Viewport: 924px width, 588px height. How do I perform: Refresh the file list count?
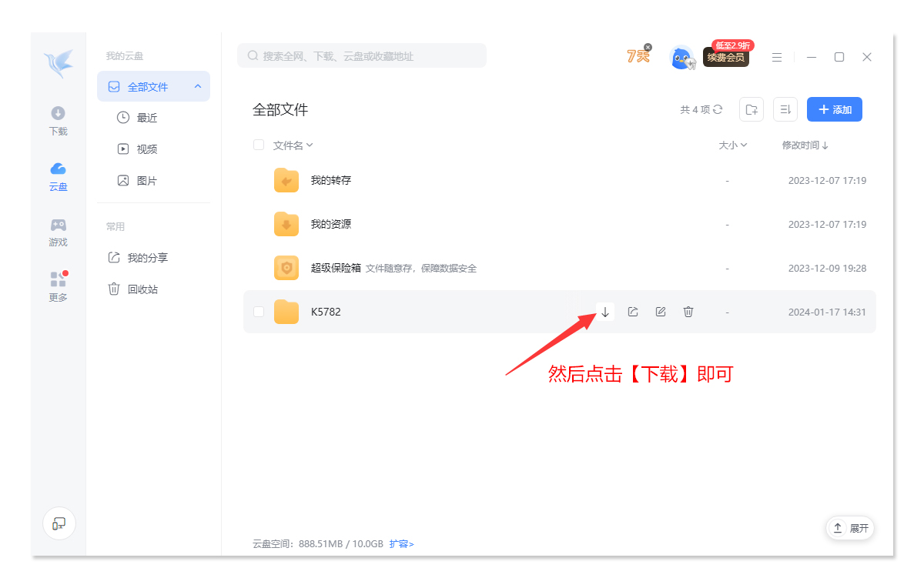[x=718, y=109]
